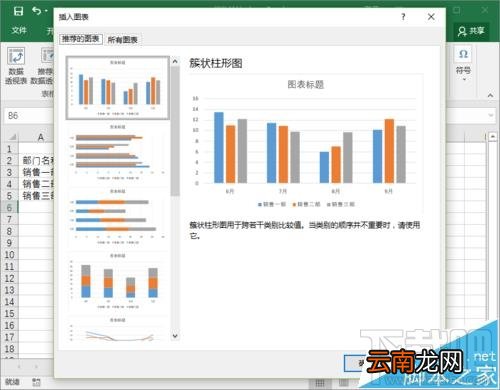Select the line chart thumbnail
500x390 pixels.
tap(118, 329)
